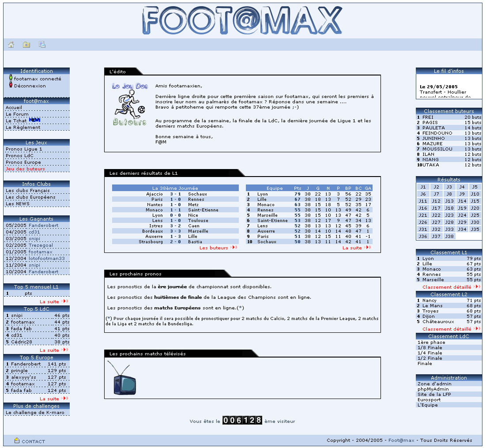Expand Classement L1 détaillé using red arrows

click(477, 287)
